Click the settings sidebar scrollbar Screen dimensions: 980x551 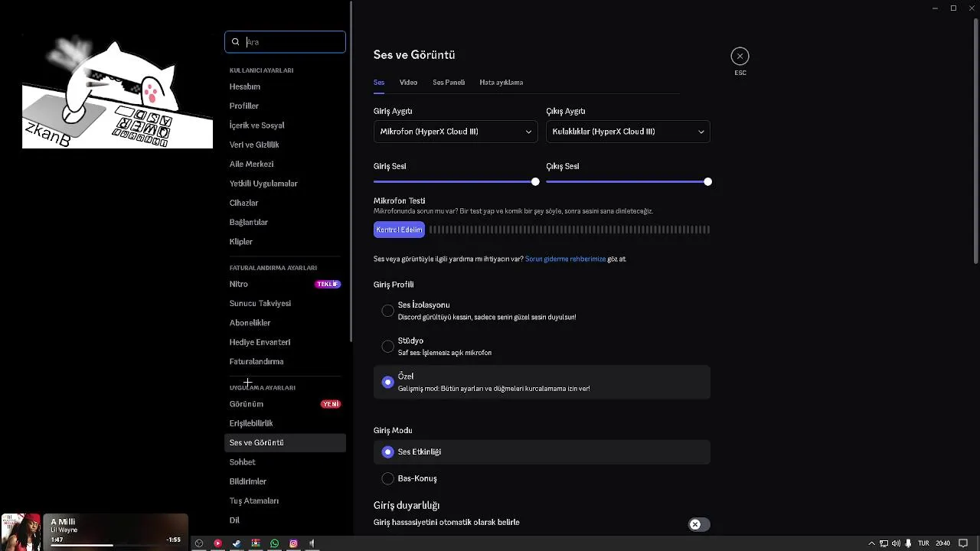click(x=351, y=172)
